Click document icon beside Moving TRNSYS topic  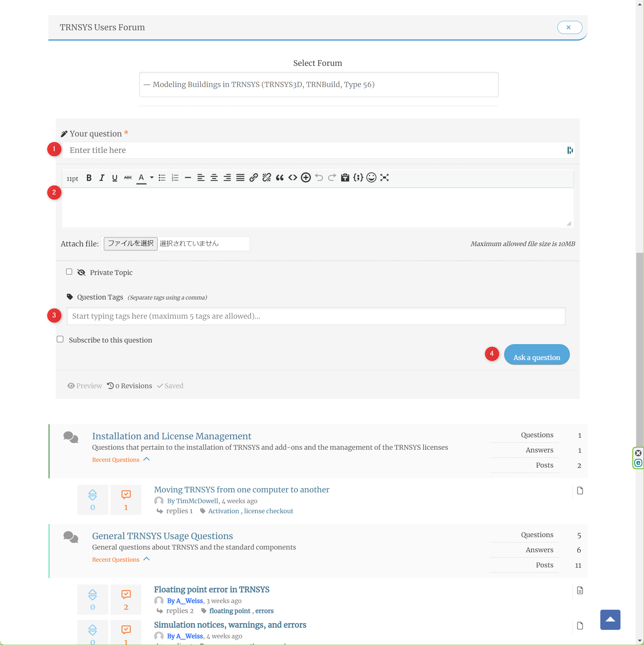[x=580, y=491]
